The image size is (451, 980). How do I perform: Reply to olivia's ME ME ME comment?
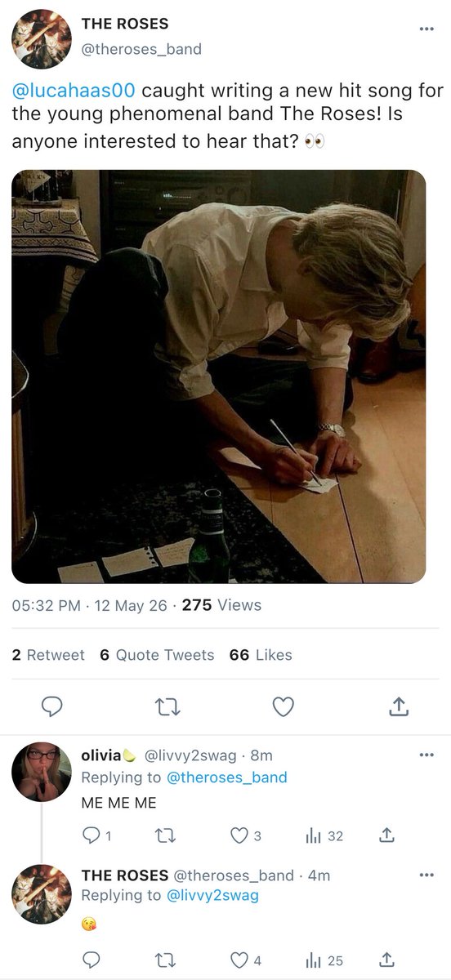(x=97, y=835)
